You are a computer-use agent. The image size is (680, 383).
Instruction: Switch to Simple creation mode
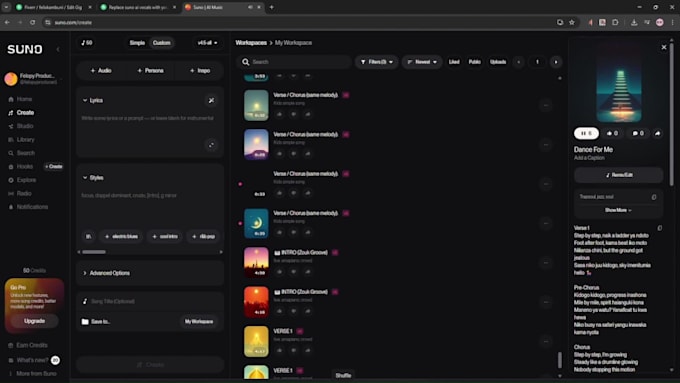137,43
